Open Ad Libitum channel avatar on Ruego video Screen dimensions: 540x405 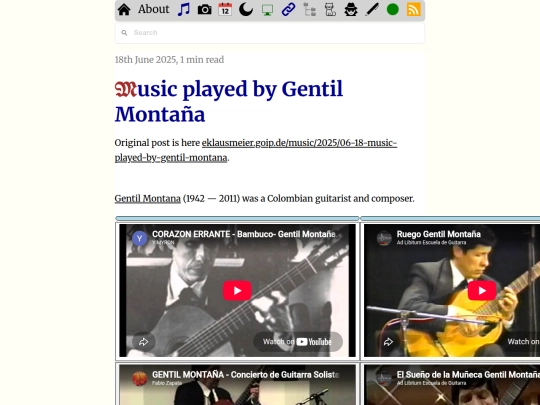384,238
